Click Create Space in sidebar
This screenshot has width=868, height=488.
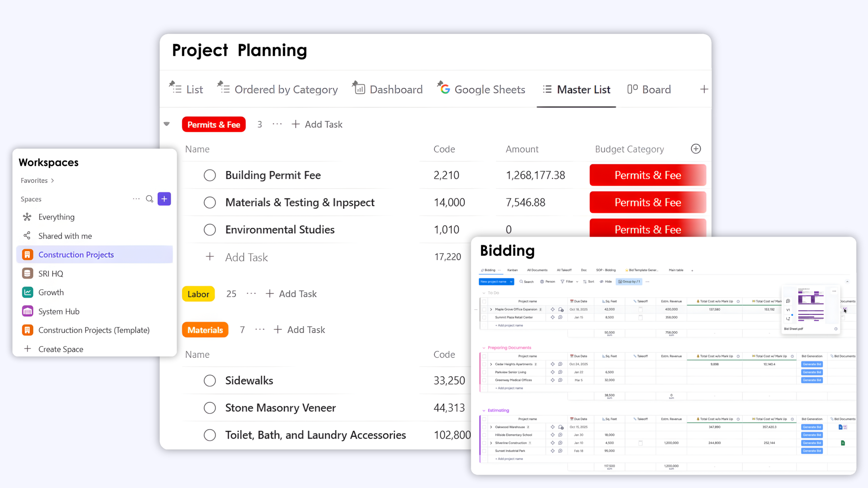click(60, 349)
